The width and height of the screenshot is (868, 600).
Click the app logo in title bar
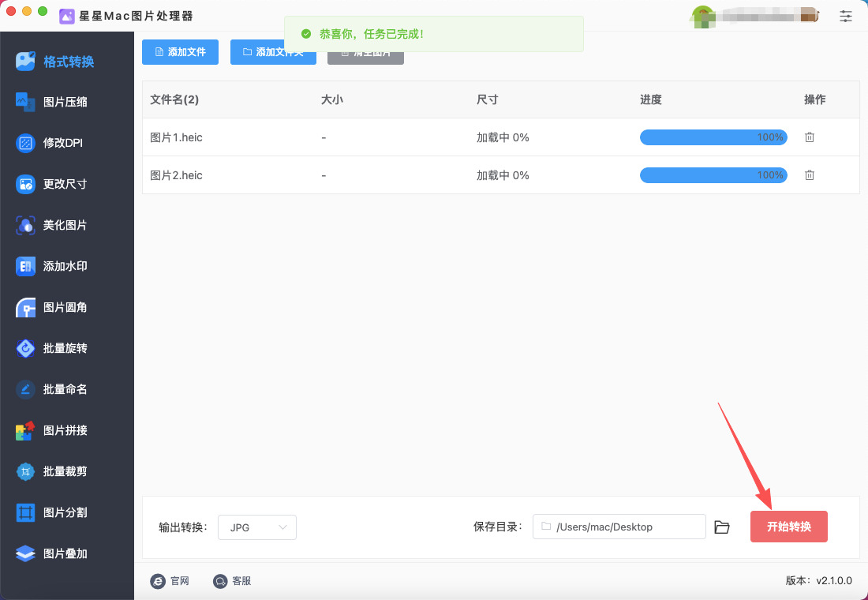(66, 16)
